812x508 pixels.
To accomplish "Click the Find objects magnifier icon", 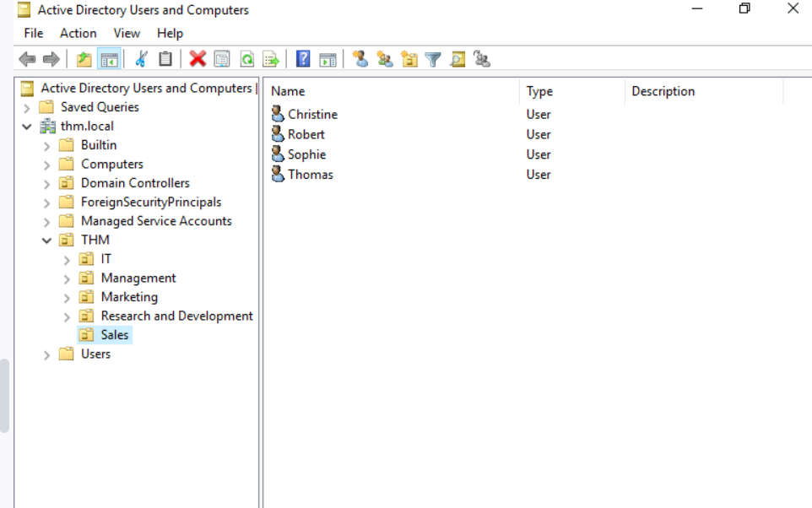I will [x=457, y=59].
